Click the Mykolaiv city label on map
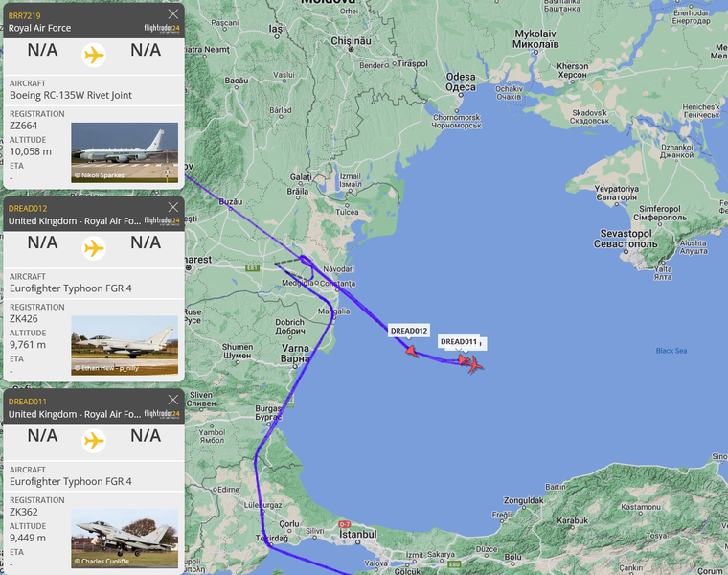The width and height of the screenshot is (728, 575). (x=535, y=39)
